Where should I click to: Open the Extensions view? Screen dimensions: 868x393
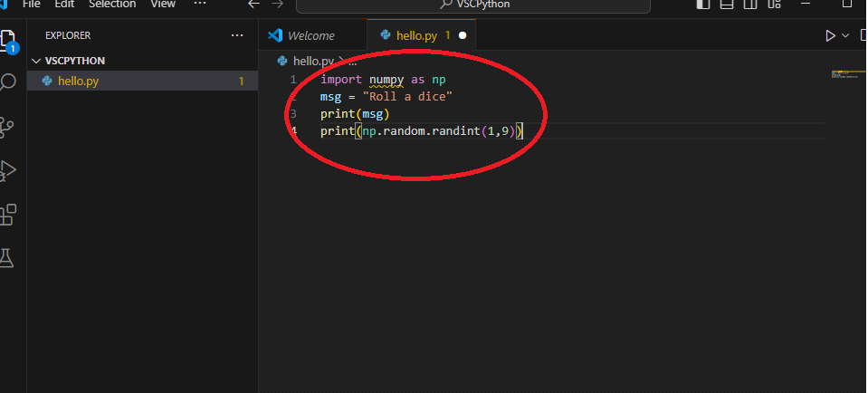click(x=9, y=214)
